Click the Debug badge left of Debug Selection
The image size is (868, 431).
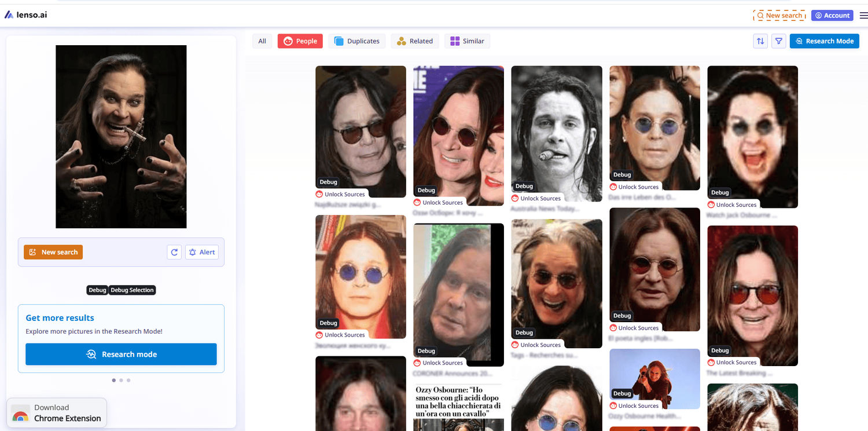point(97,290)
